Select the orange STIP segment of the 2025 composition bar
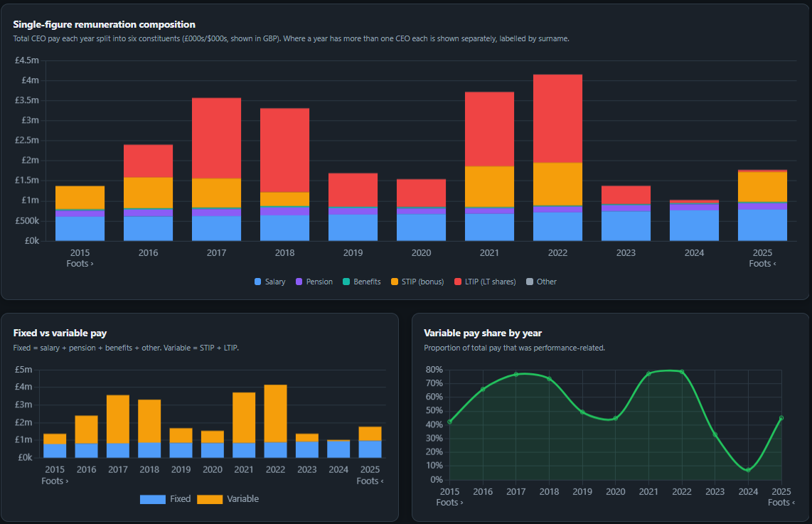Viewport: 812px width, 524px height. click(762, 186)
